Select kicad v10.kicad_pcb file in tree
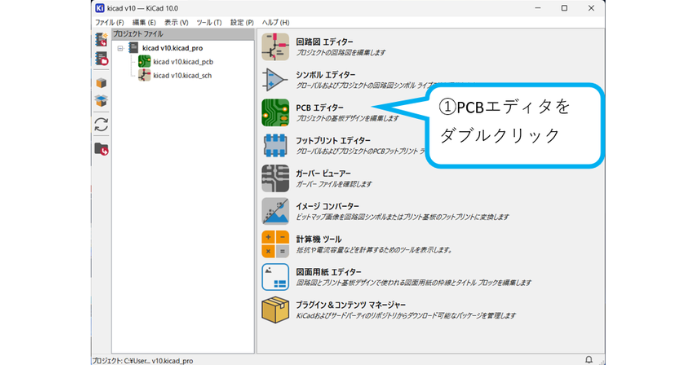 point(183,62)
